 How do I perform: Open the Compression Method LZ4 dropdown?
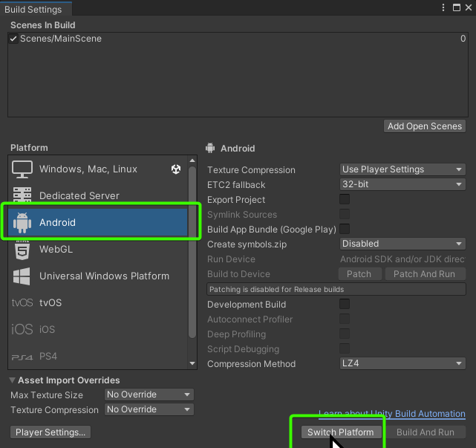point(402,363)
